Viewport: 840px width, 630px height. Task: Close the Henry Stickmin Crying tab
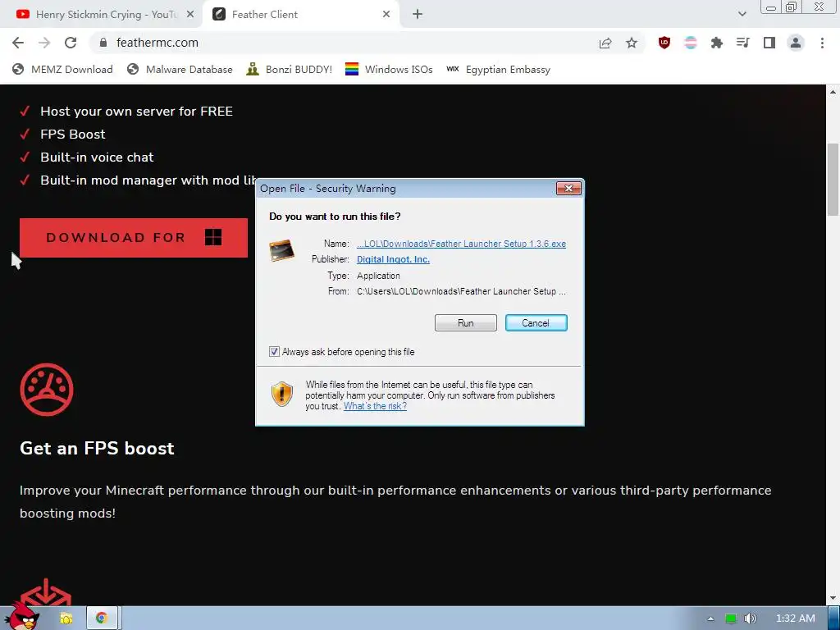pos(190,15)
